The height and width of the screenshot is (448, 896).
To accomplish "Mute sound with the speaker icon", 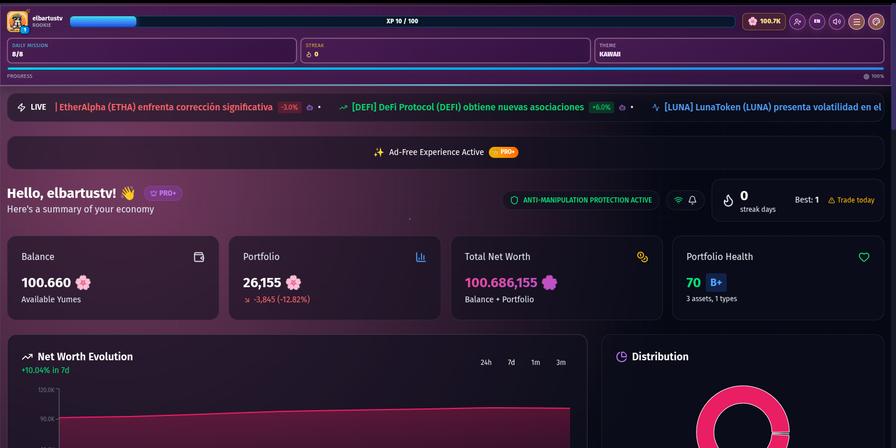I will pos(837,21).
